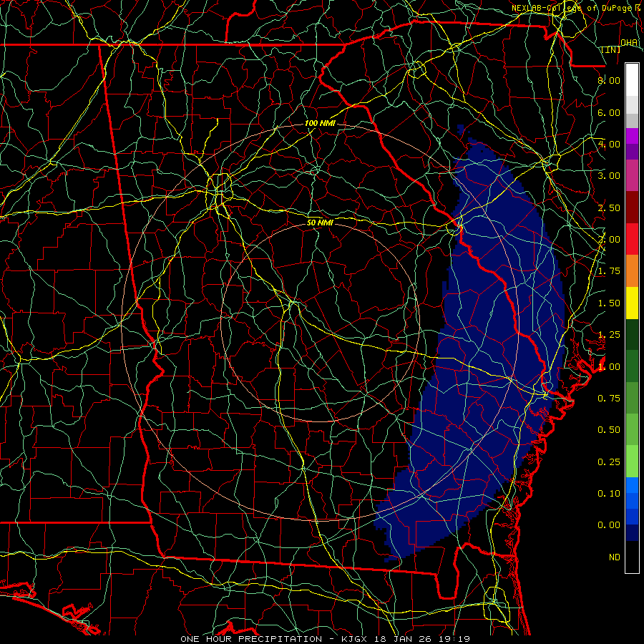
Task: Click the pink legend swatch at 3.00
Action: point(632,175)
